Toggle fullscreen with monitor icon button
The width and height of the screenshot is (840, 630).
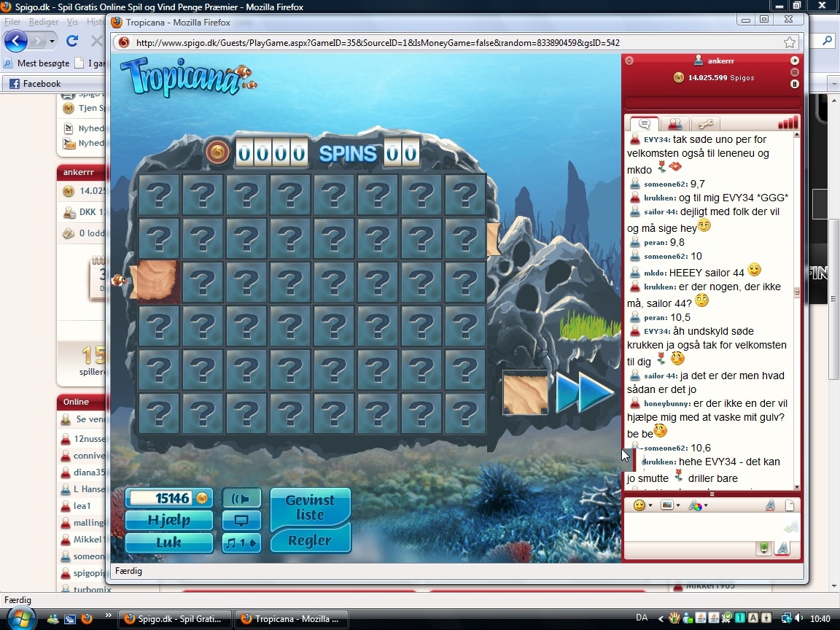pos(241,521)
